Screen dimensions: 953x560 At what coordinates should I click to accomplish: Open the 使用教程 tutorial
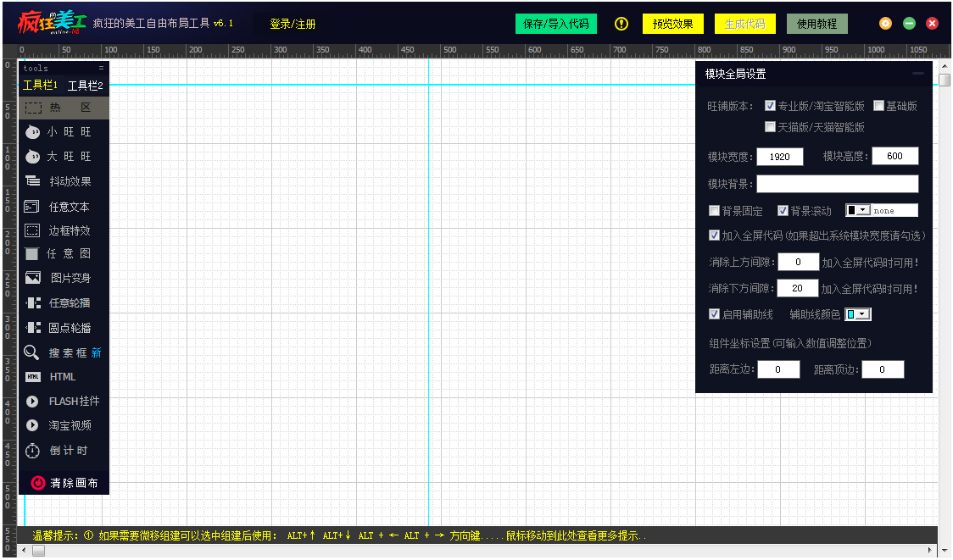[816, 24]
